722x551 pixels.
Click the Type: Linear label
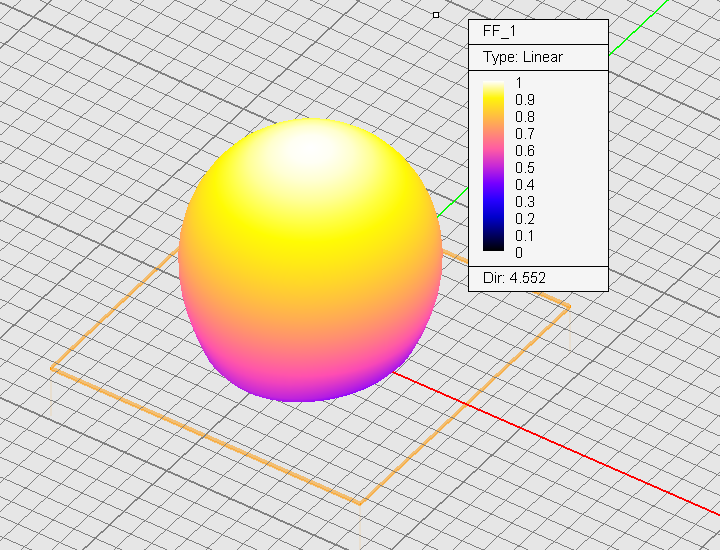(x=522, y=57)
